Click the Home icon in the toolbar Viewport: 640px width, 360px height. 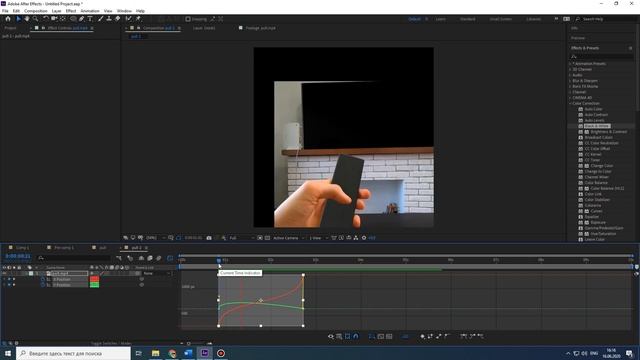coord(8,19)
